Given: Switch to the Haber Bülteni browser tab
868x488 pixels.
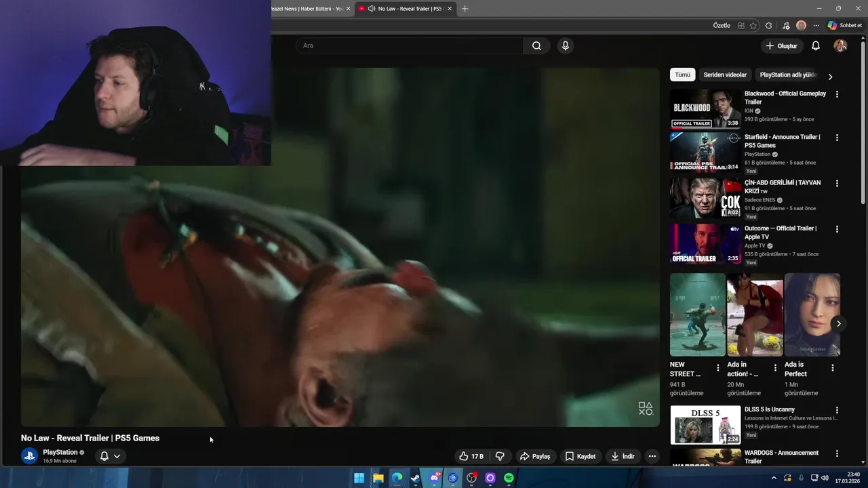Looking at the screenshot, I should pos(307,9).
